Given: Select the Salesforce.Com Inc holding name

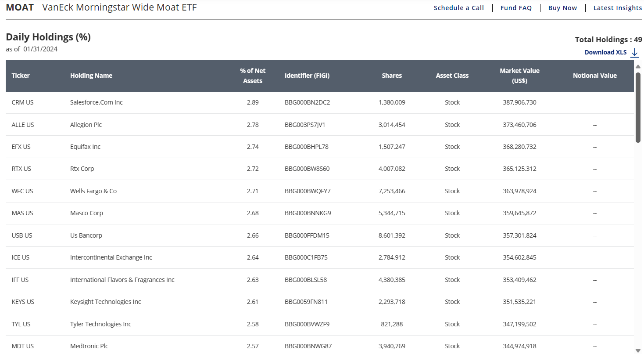Looking at the screenshot, I should pyautogui.click(x=97, y=102).
